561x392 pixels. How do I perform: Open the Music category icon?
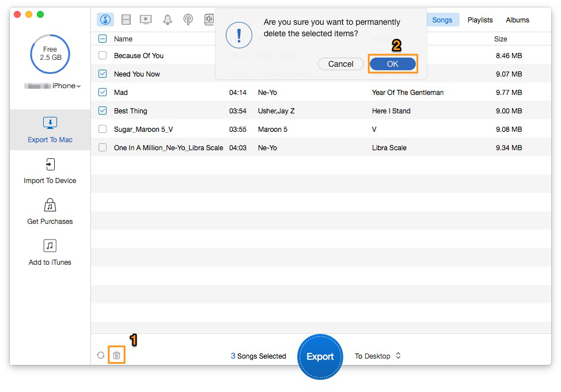(105, 20)
